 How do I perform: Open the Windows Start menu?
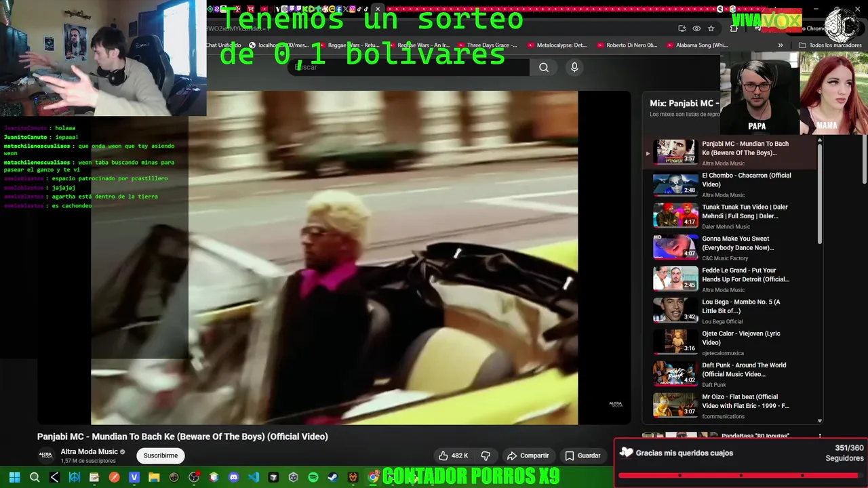pos(14,477)
